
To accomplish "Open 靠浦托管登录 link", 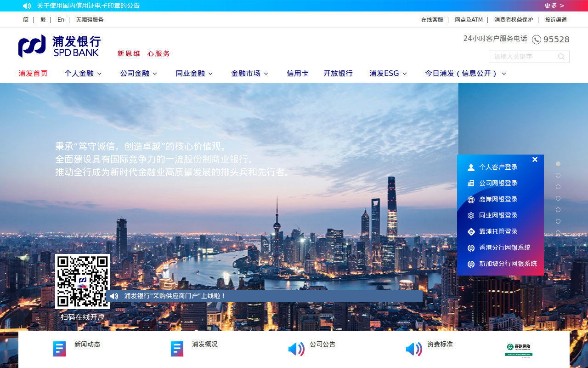I will click(x=498, y=232).
